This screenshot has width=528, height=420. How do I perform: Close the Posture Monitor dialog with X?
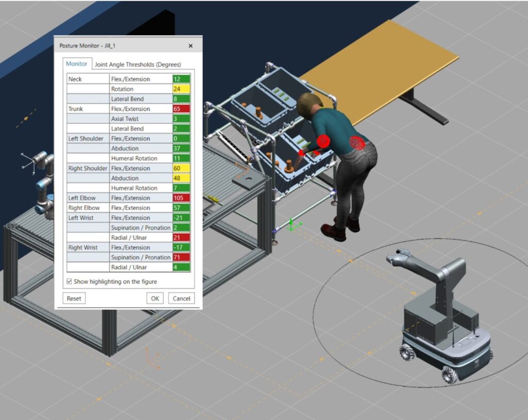[x=190, y=46]
